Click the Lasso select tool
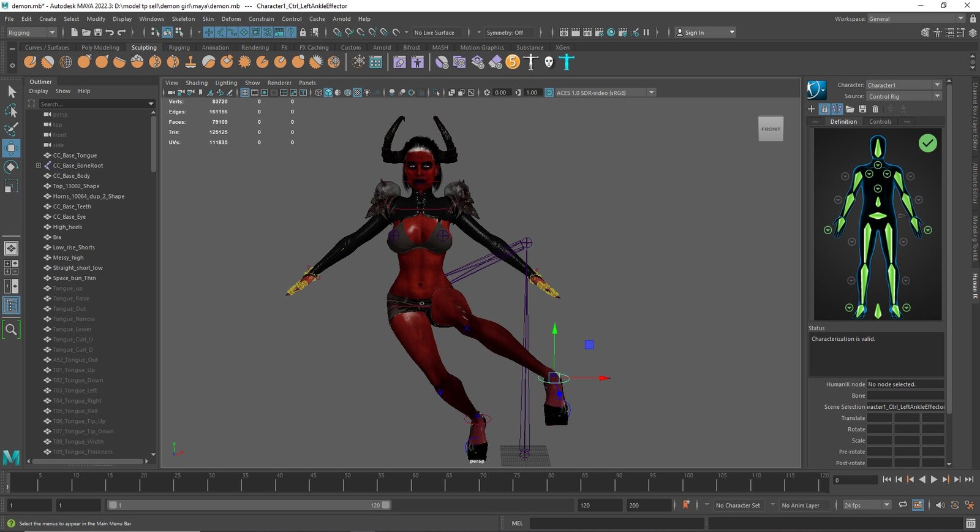 pyautogui.click(x=11, y=110)
